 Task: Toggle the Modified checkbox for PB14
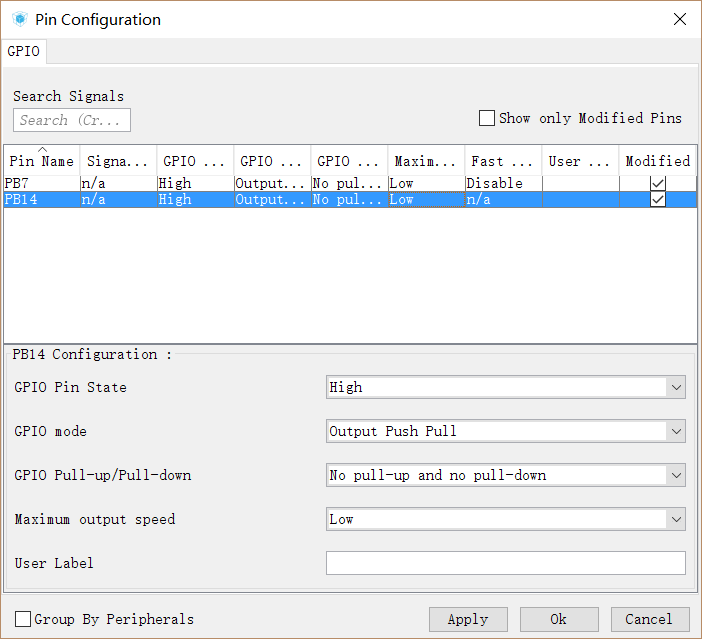point(658,199)
